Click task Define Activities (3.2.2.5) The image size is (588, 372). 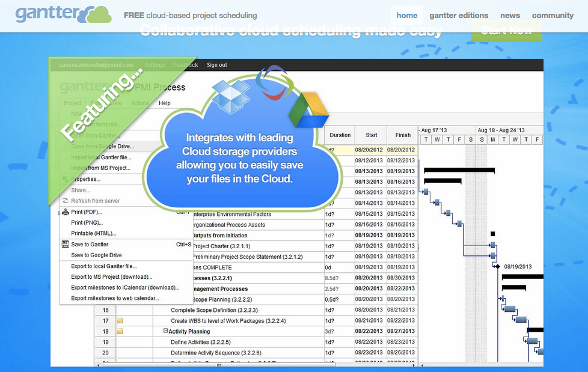pyautogui.click(x=201, y=343)
